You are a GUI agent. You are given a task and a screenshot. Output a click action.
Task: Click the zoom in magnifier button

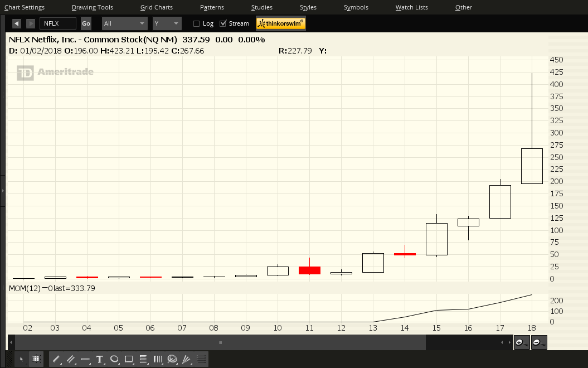(x=521, y=342)
